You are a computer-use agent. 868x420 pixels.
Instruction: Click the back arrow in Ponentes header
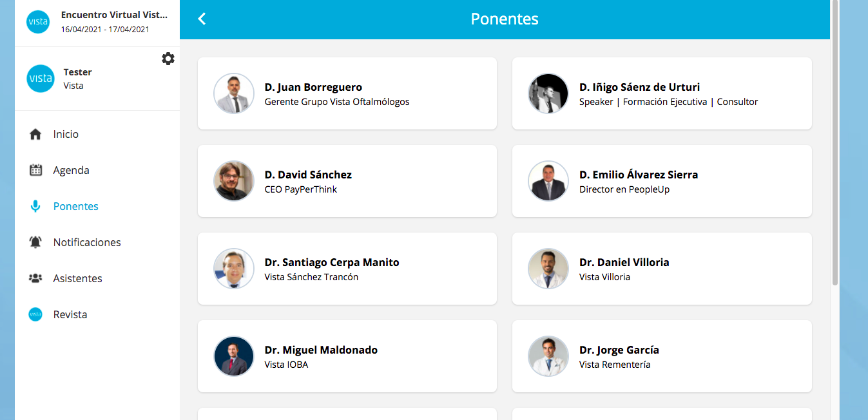pyautogui.click(x=202, y=19)
